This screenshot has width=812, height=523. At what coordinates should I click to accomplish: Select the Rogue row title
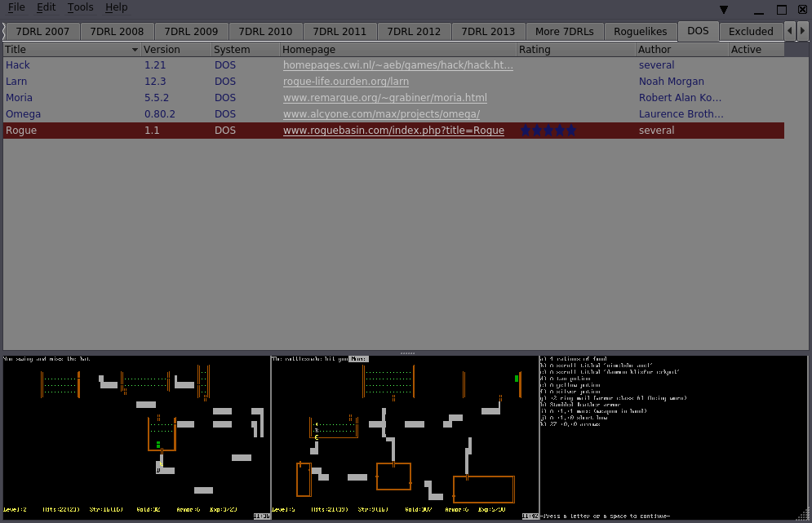(x=21, y=131)
